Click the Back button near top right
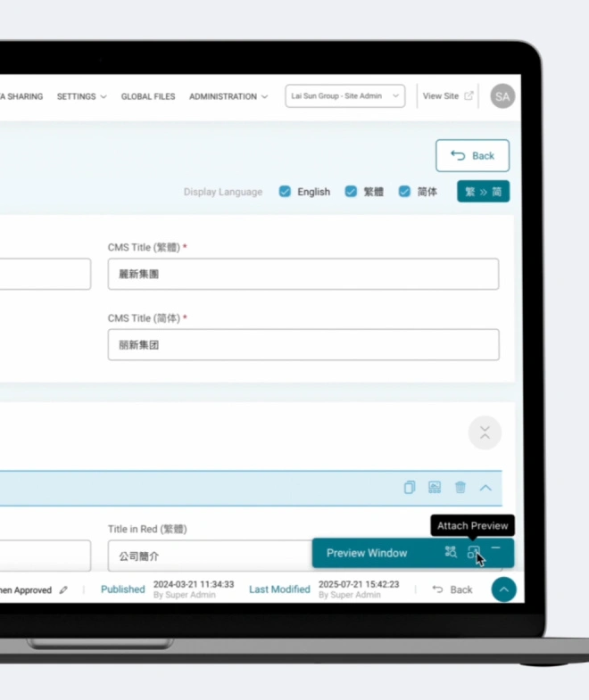The image size is (589, 700). coord(472,155)
